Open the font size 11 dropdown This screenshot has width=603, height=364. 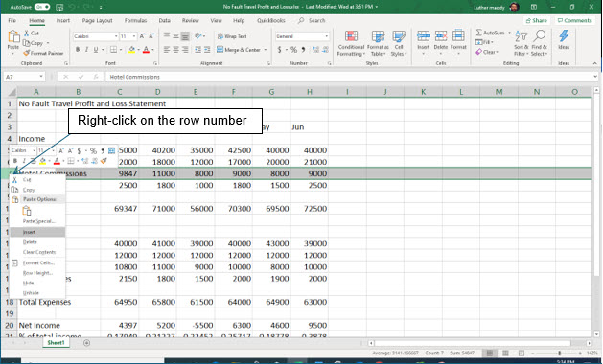click(134, 36)
